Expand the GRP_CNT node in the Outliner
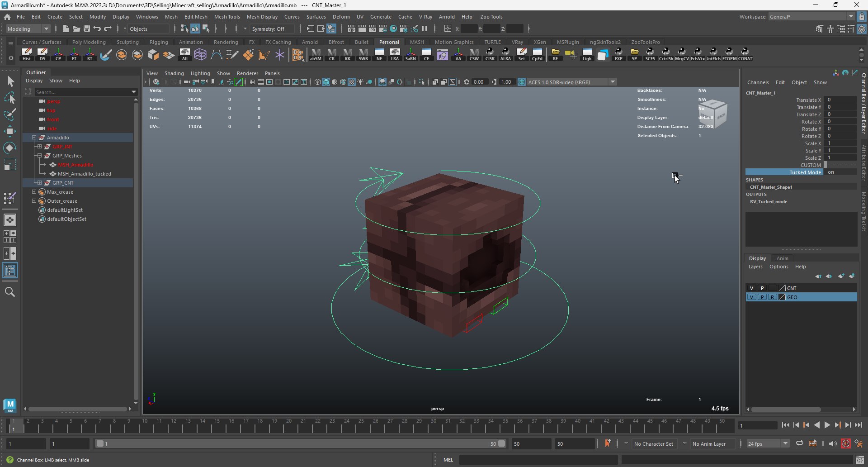Image resolution: width=868 pixels, height=467 pixels. coord(39,183)
